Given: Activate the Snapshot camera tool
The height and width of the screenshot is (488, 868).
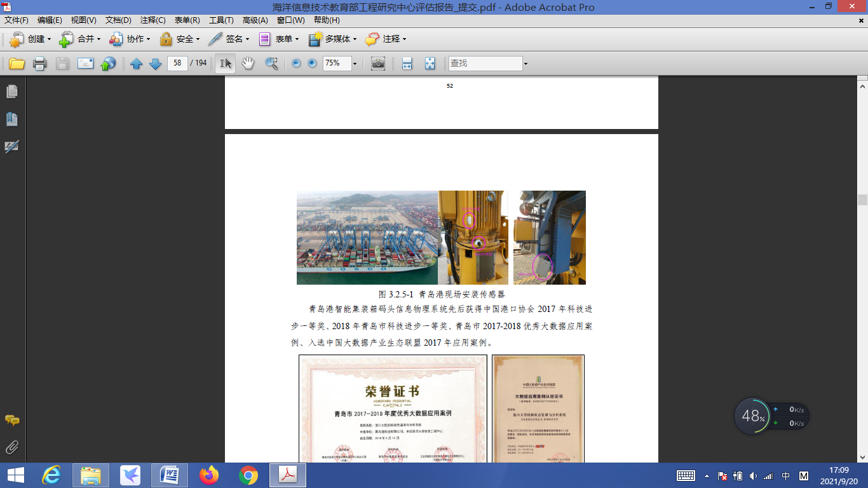Looking at the screenshot, I should (x=378, y=64).
